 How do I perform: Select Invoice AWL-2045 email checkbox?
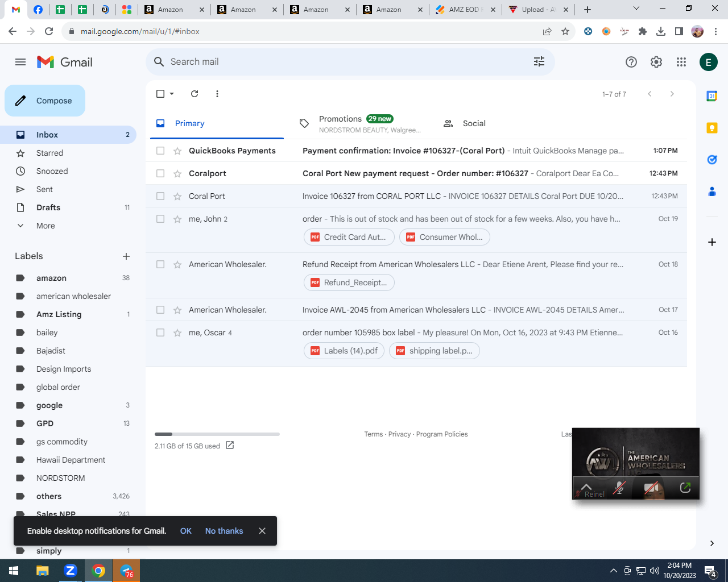(x=160, y=310)
